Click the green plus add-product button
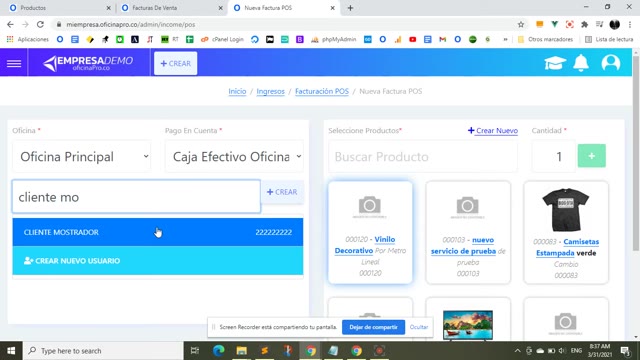640x360 pixels. (x=591, y=156)
